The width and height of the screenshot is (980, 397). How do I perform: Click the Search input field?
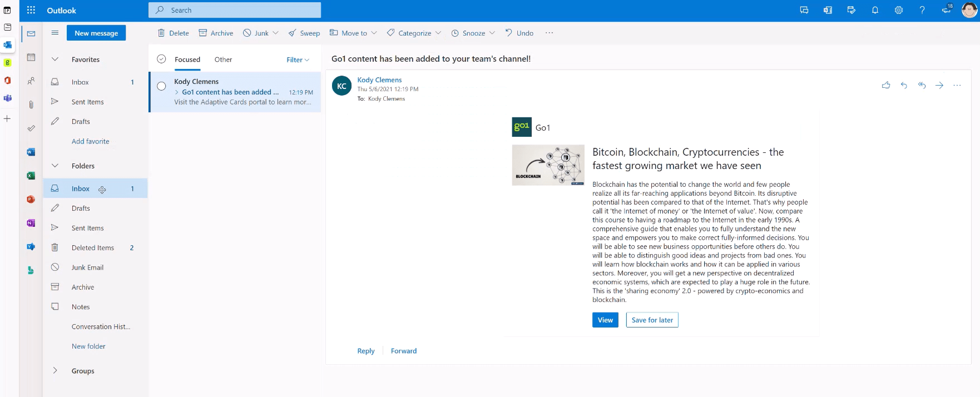[235, 10]
